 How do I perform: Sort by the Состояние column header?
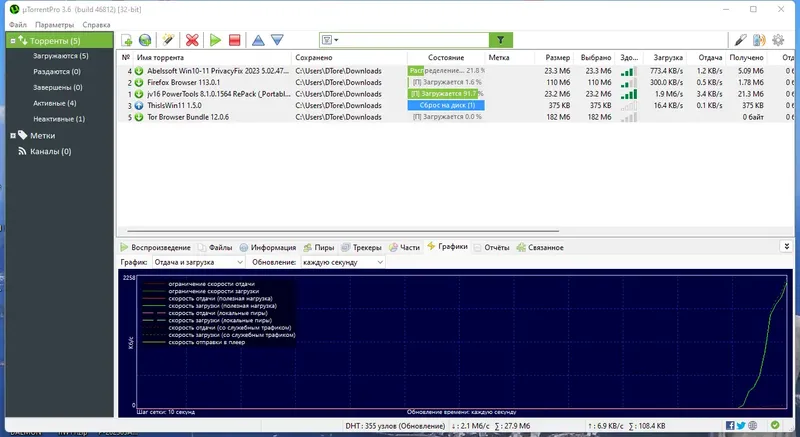coord(446,58)
